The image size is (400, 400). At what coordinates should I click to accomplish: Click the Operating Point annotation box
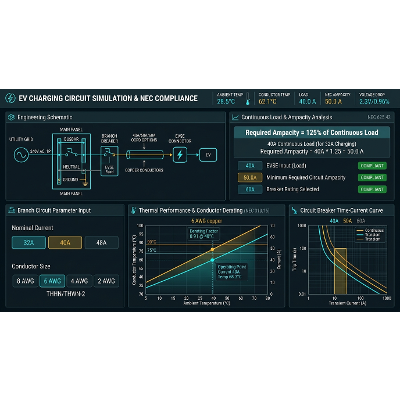(x=232, y=272)
